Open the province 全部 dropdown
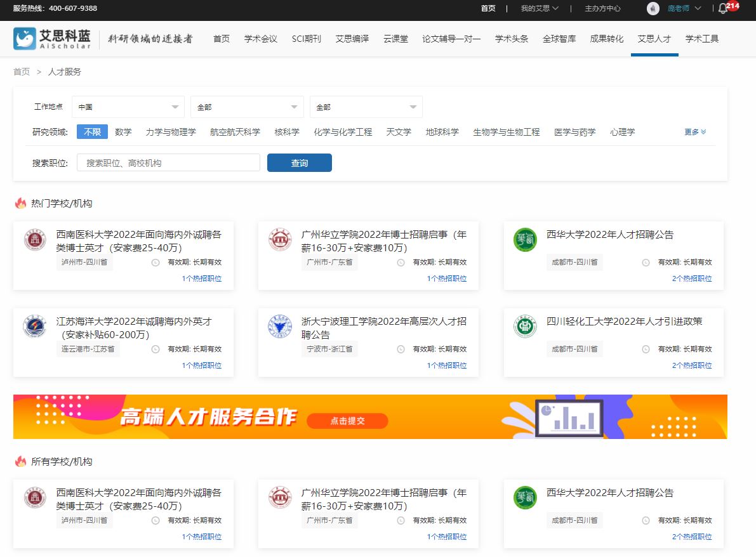Screen dimensions: 756x557 248,107
